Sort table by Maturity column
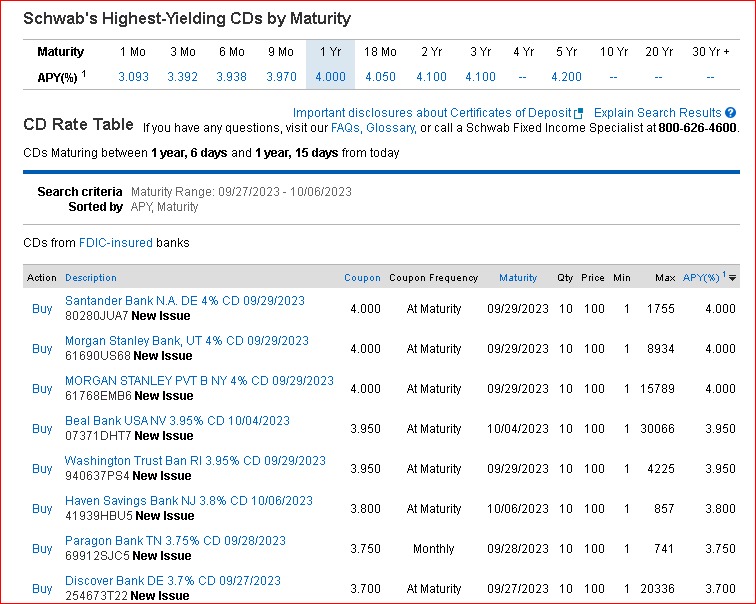756x604 pixels. pyautogui.click(x=518, y=278)
